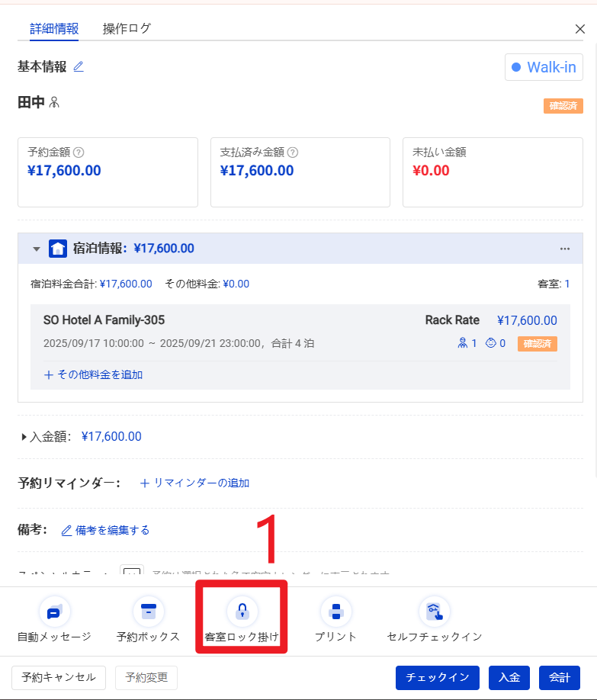
Task: Collapse the 宿泊情報 section arrow
Action: tap(36, 249)
